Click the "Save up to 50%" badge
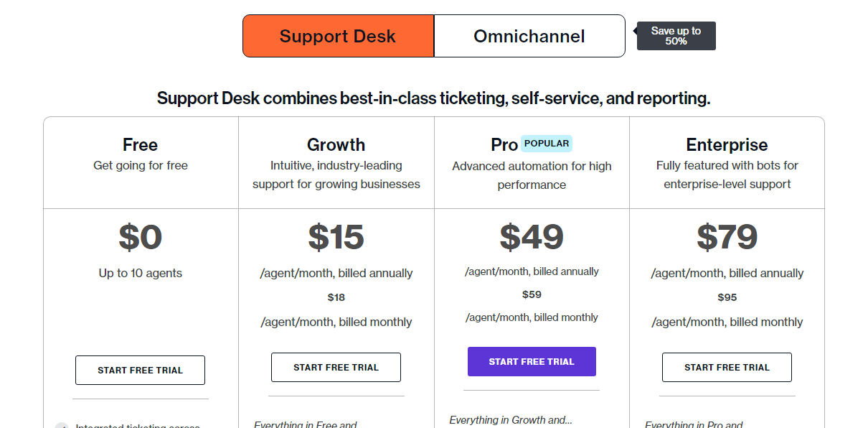 point(675,35)
